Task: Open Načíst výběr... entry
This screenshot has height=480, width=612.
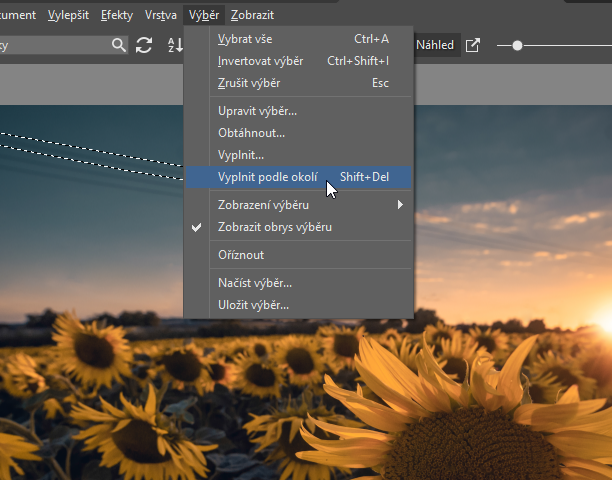Action: 299,283
